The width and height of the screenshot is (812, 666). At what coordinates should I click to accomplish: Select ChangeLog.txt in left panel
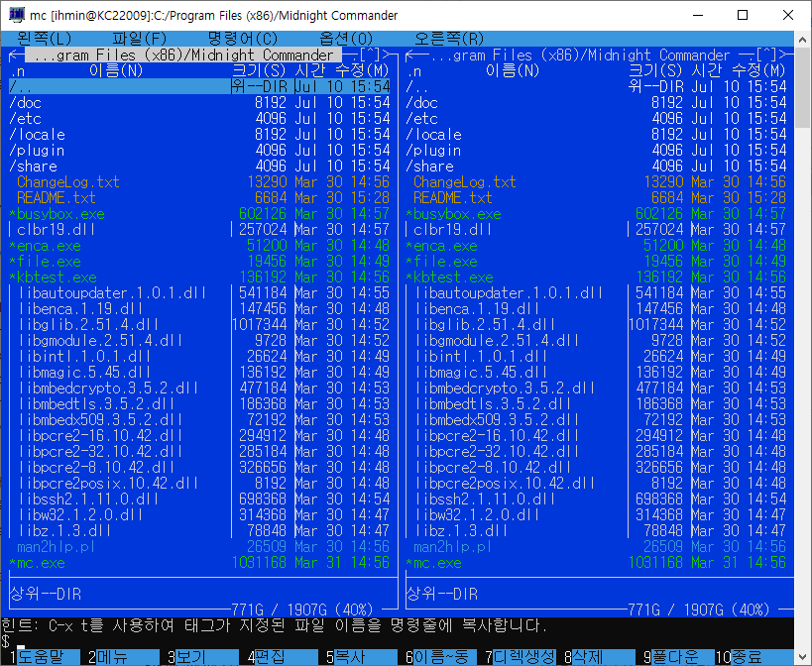point(199,182)
